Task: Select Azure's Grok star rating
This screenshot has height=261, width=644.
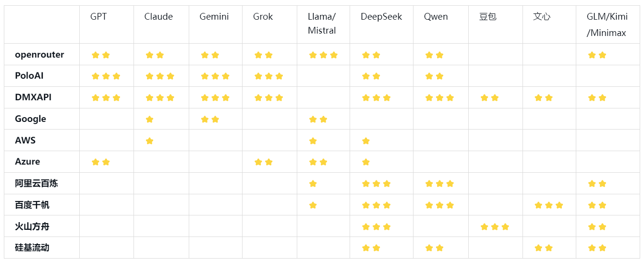Action: [x=264, y=162]
